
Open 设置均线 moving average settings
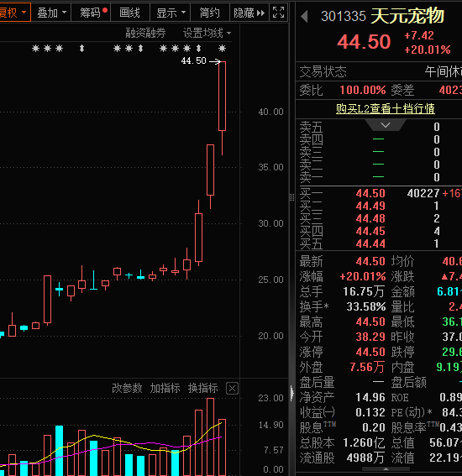[207, 33]
